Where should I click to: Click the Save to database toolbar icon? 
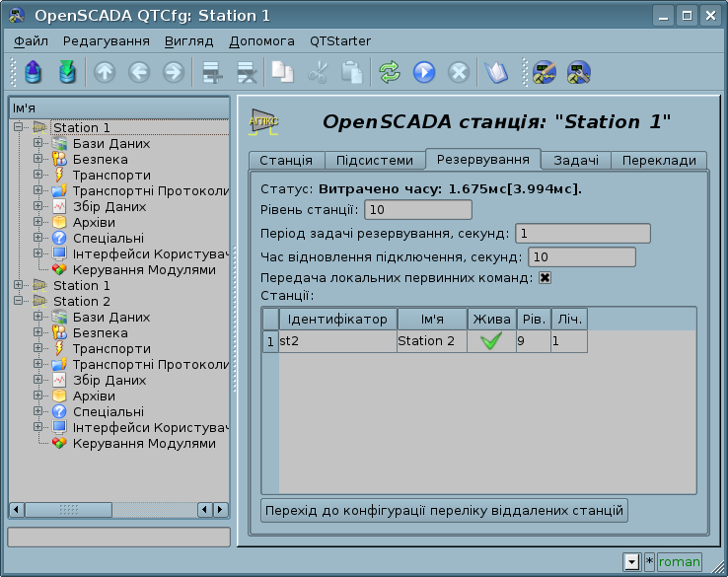point(66,72)
